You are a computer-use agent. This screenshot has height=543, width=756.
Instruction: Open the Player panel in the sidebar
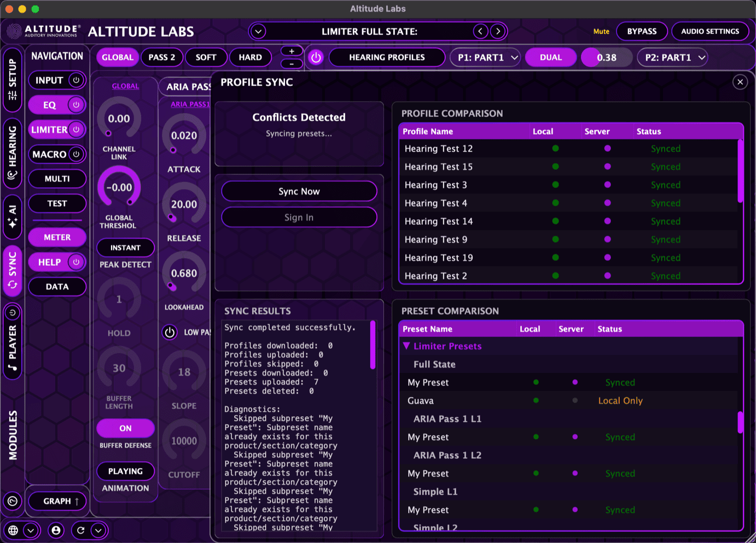click(12, 345)
